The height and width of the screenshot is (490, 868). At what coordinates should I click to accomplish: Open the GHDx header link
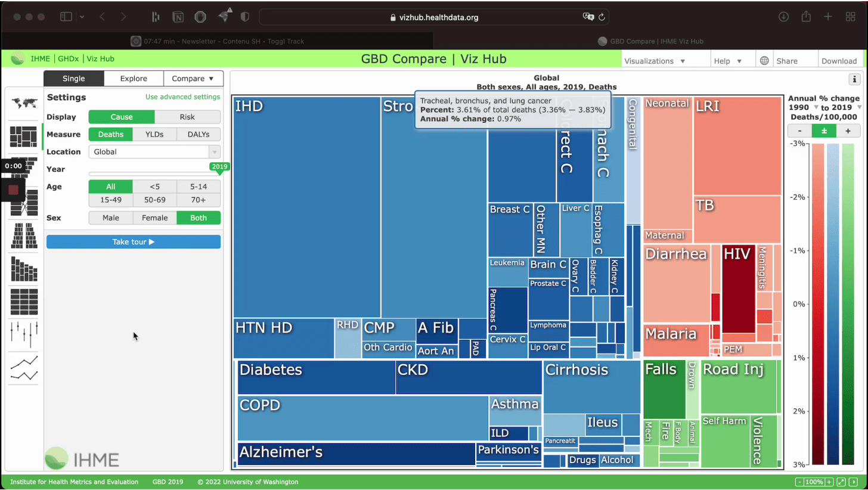(x=69, y=58)
